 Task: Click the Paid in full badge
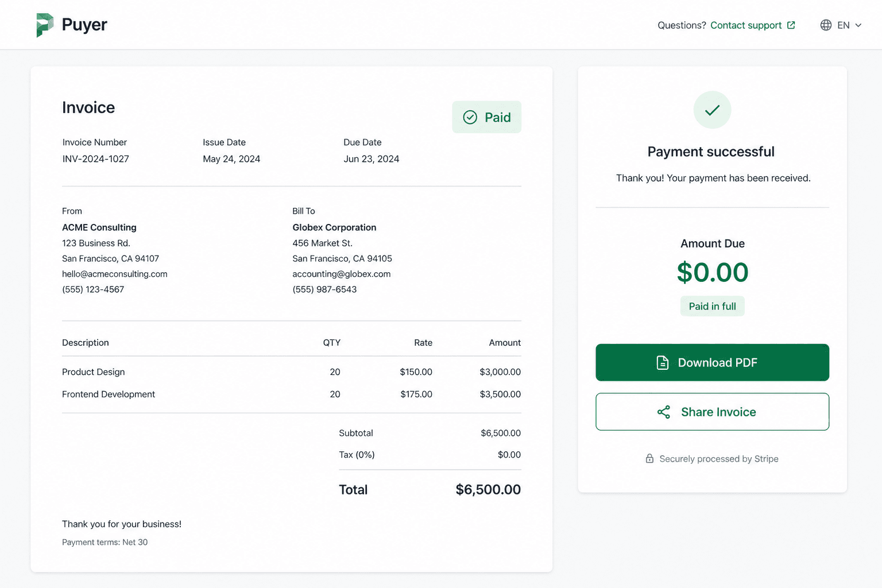point(712,306)
